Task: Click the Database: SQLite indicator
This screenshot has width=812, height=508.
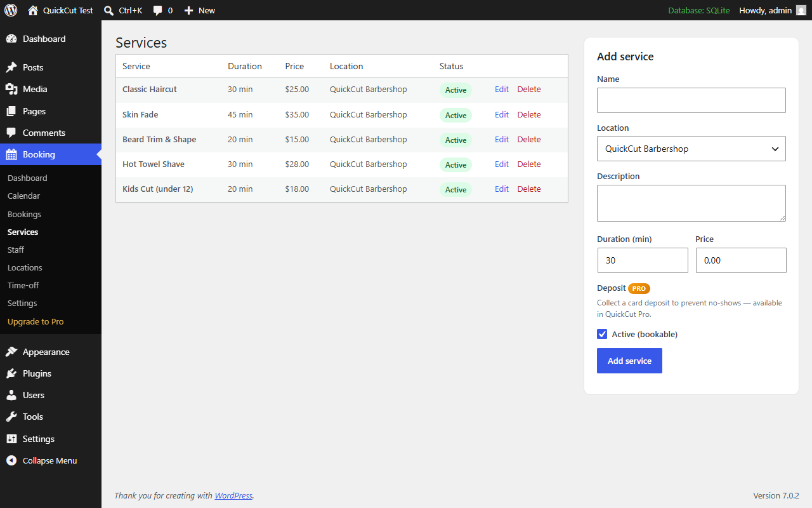Action: tap(699, 10)
